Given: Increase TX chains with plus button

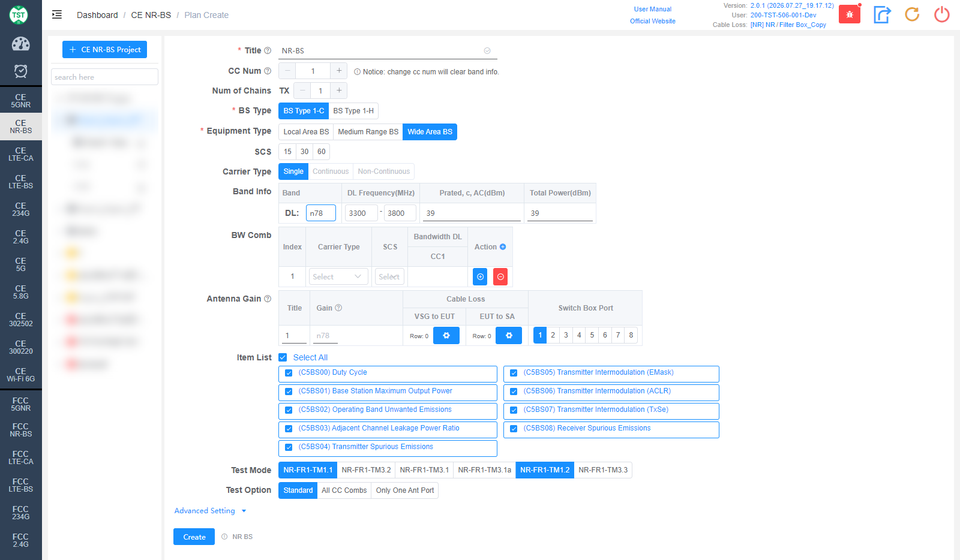Looking at the screenshot, I should pos(339,91).
